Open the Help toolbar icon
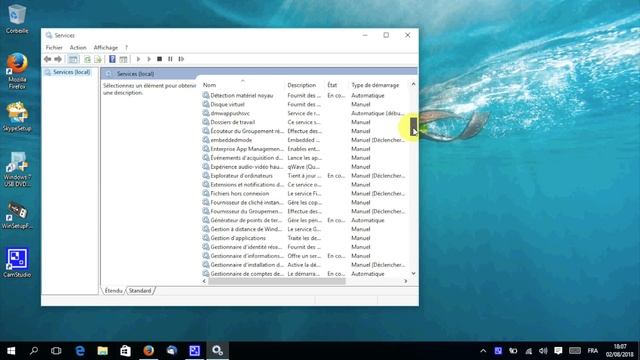640x360 pixels. [112, 59]
